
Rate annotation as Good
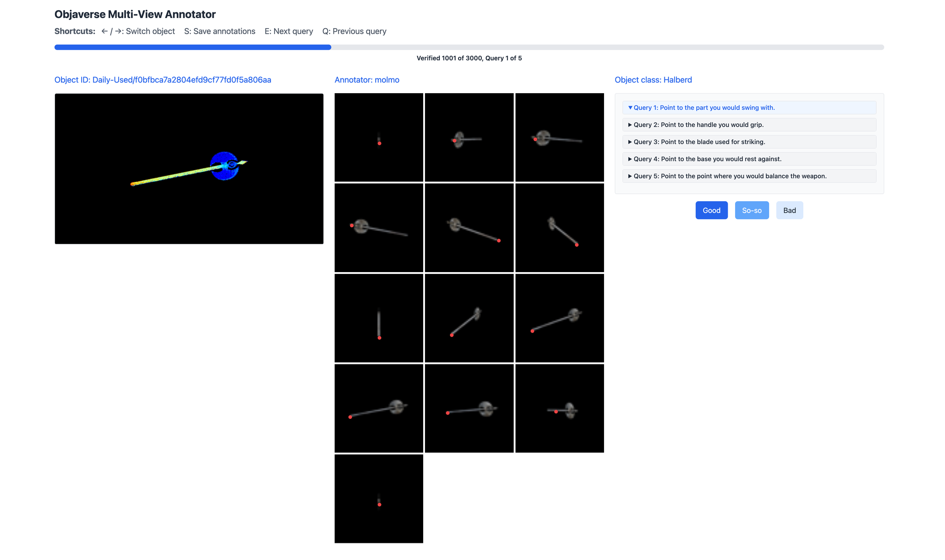712,210
